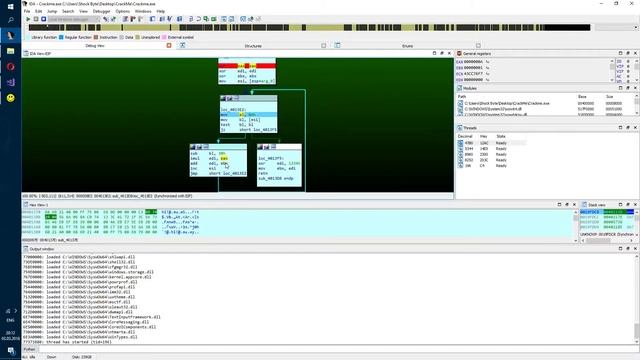Sort threads by Decimal column header
Viewport: 640px width, 360px height.
point(465,136)
